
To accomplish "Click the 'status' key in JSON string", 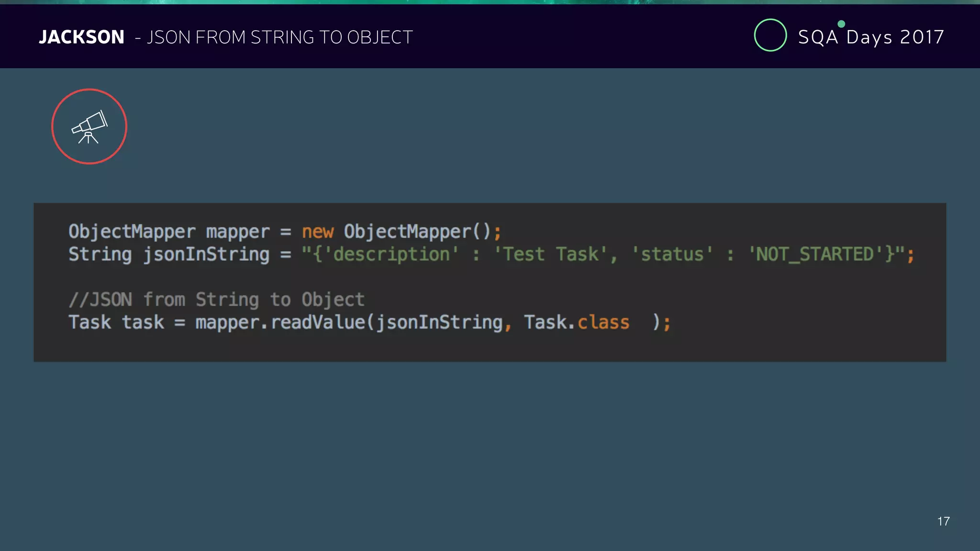I will (672, 254).
